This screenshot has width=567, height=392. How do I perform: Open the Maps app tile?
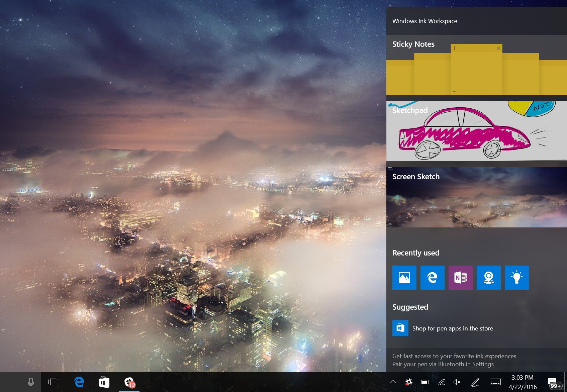pos(488,278)
